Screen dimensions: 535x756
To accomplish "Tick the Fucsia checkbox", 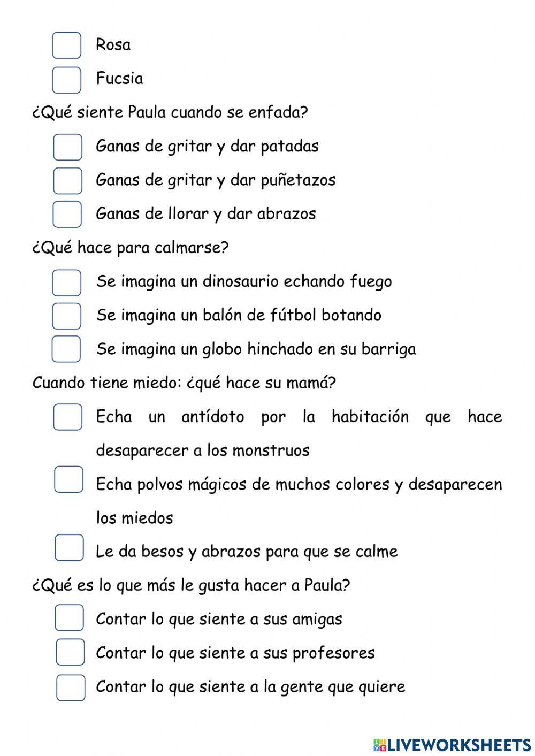I will click(x=67, y=80).
